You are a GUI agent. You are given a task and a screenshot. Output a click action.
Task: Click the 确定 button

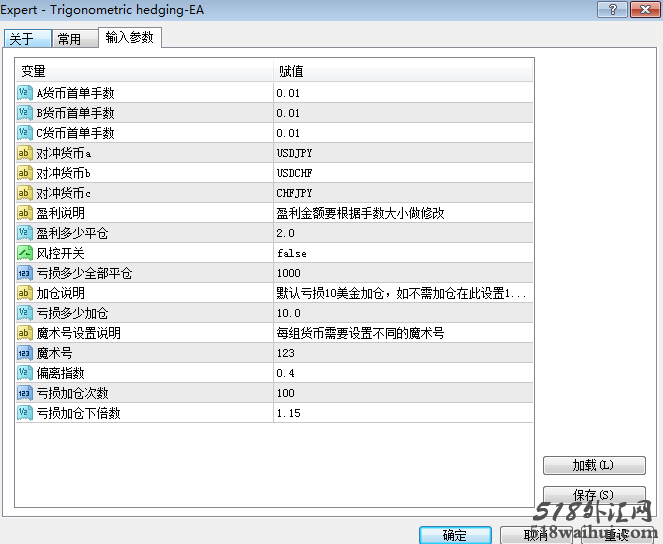454,535
